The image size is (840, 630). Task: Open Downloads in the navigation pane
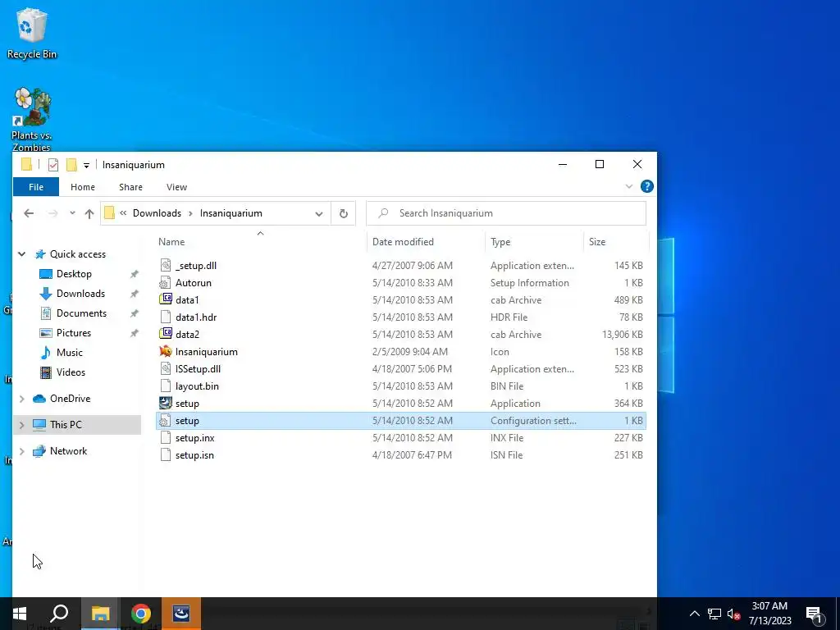point(80,294)
